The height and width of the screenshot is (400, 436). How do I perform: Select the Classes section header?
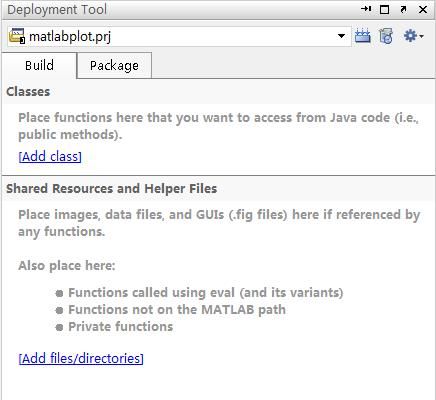click(x=28, y=92)
